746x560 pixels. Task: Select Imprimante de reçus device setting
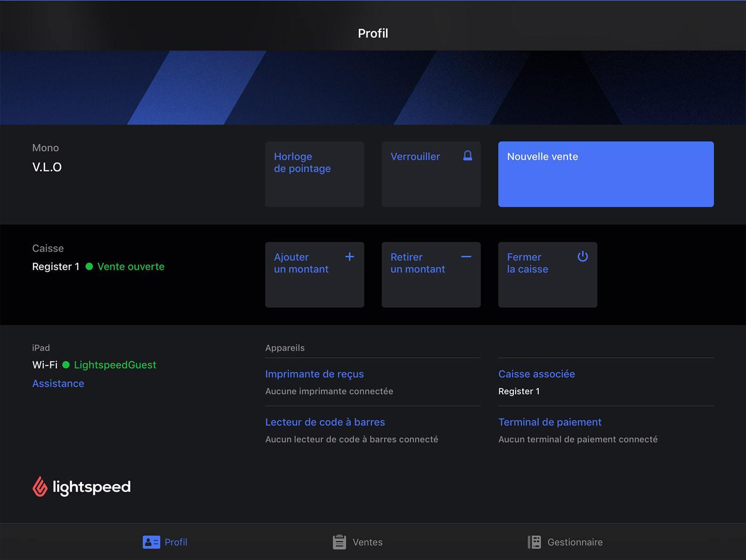click(x=314, y=374)
